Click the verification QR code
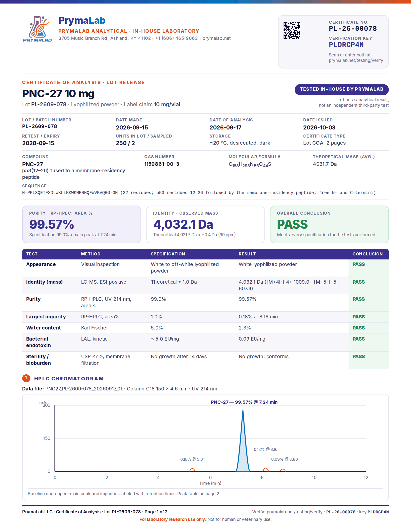The image size is (411, 532). click(292, 30)
